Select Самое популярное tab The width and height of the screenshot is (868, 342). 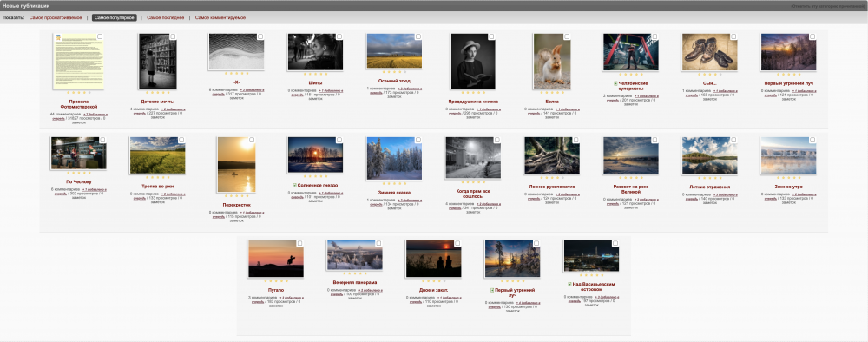114,17
